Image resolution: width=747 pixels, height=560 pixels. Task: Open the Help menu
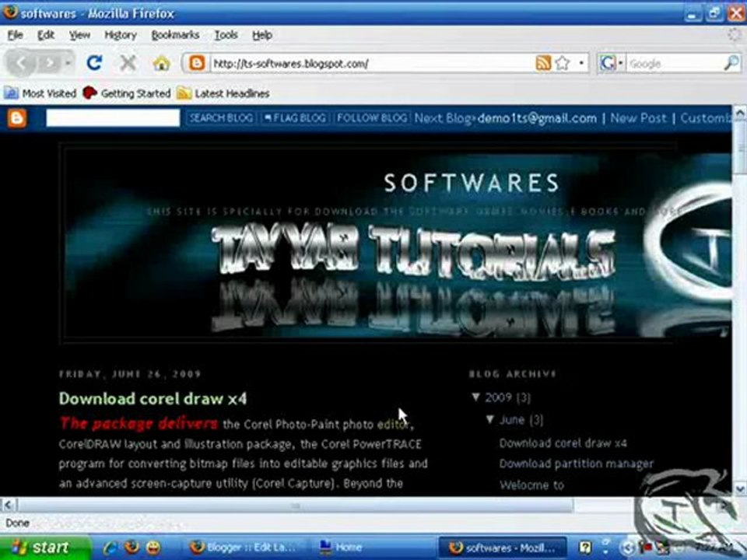pos(262,35)
